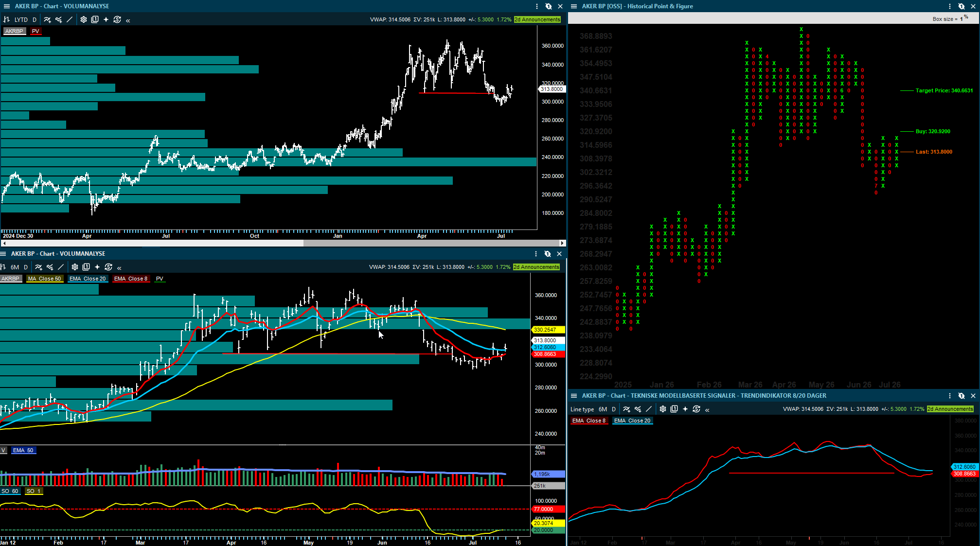980x546 pixels.
Task: Click link/search icon in middle chart titlebar
Action: pos(548,254)
